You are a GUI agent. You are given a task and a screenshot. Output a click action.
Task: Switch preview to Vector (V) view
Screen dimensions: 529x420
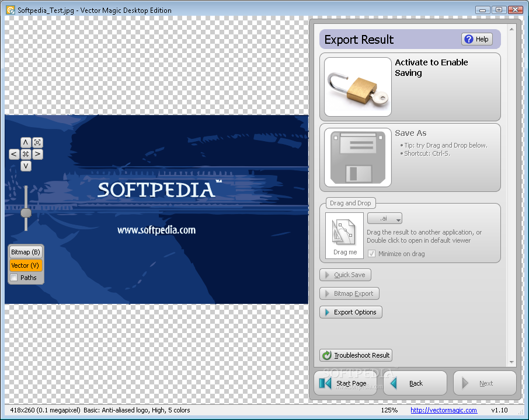26,265
